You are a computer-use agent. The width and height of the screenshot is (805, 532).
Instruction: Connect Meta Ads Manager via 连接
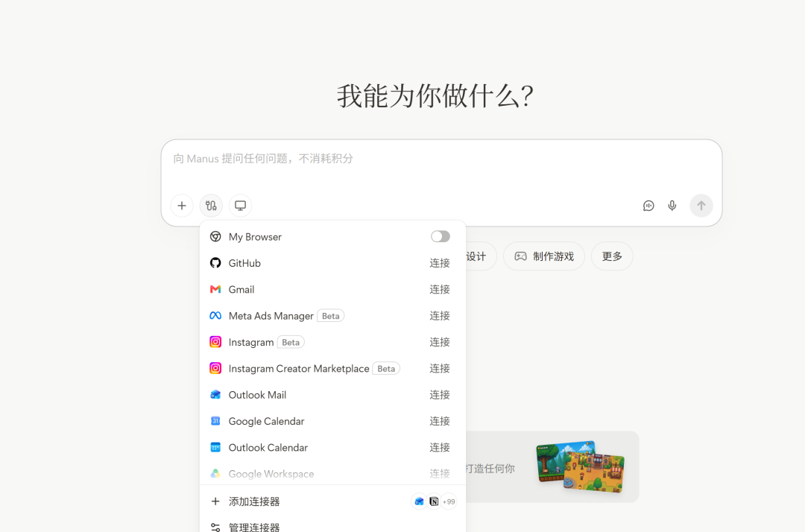440,315
